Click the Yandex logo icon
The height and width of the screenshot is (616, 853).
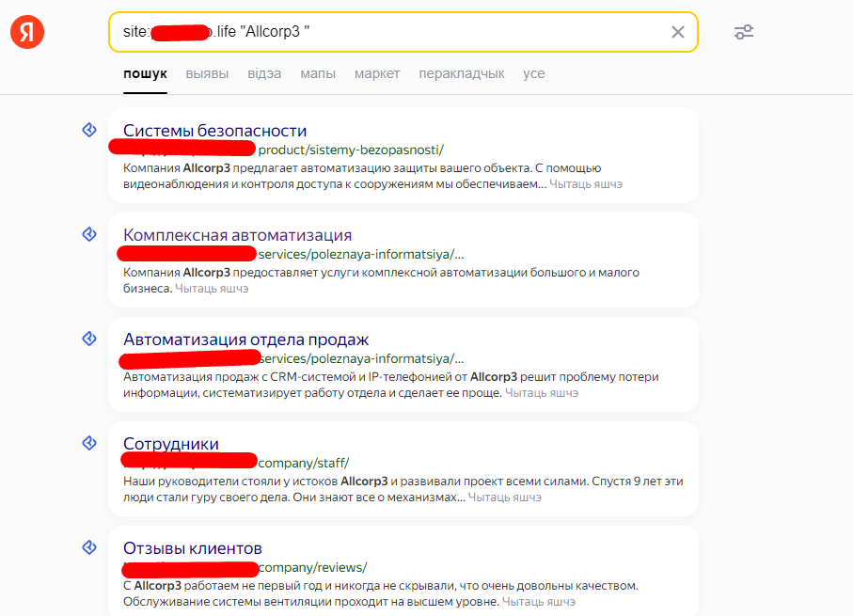point(26,32)
